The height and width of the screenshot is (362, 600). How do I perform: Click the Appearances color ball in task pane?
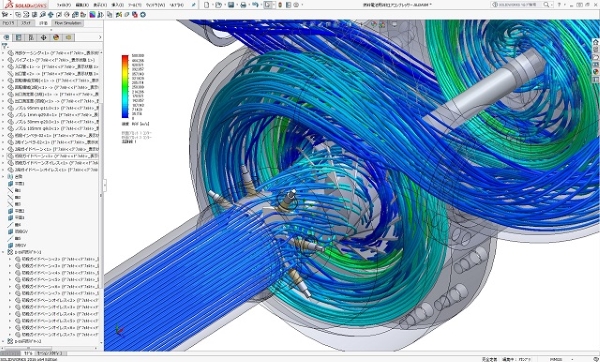point(596,72)
